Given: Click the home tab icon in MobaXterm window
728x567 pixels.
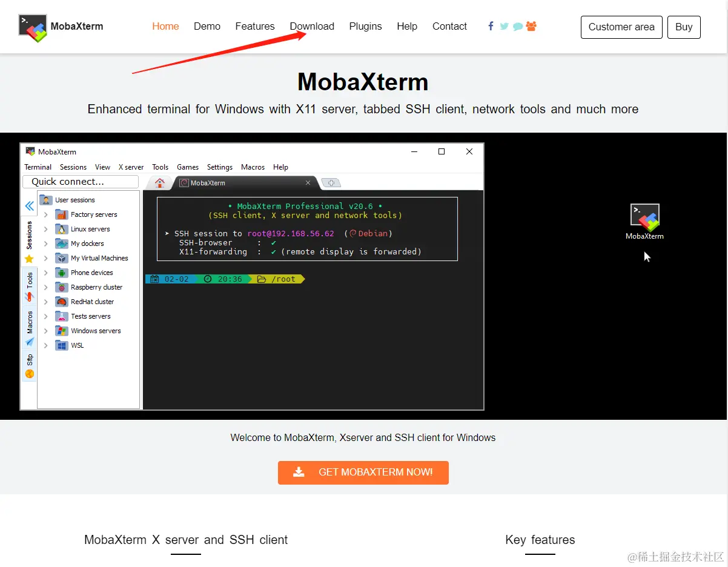Looking at the screenshot, I should 159,183.
